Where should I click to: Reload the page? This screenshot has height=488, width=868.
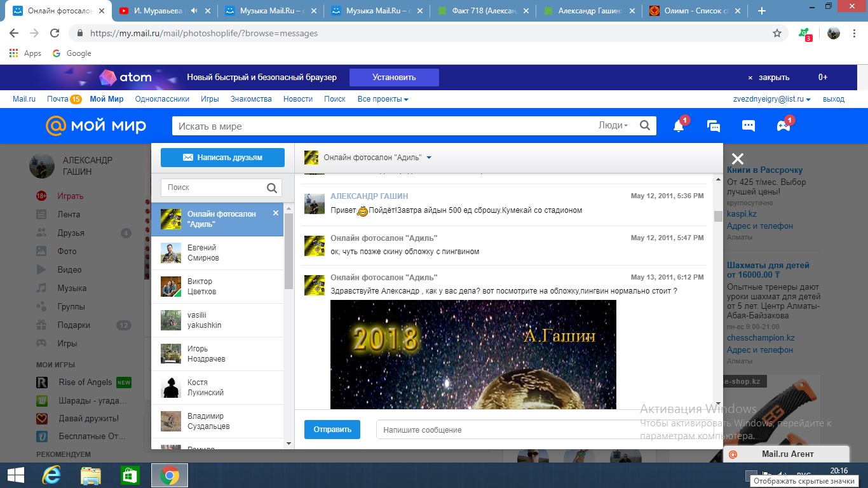[55, 33]
